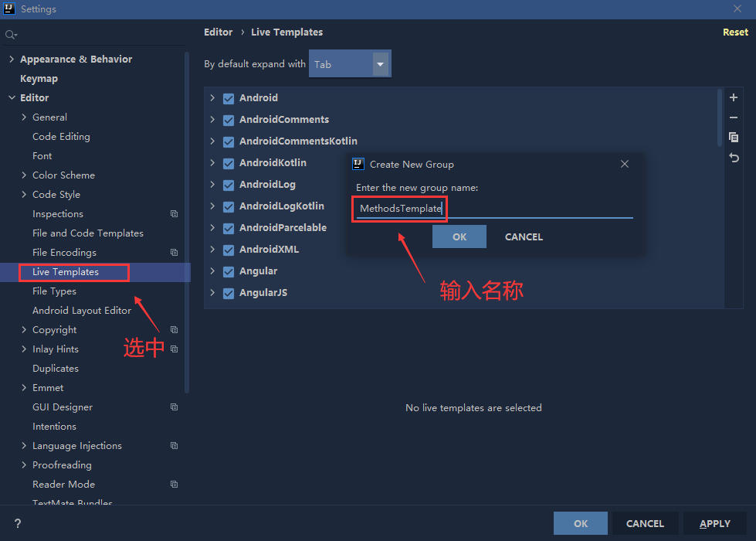756x541 pixels.
Task: Select Live Templates in the sidebar
Action: point(66,272)
